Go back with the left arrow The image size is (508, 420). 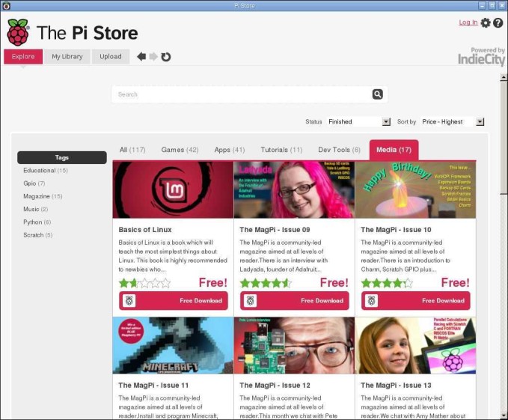[x=141, y=57]
